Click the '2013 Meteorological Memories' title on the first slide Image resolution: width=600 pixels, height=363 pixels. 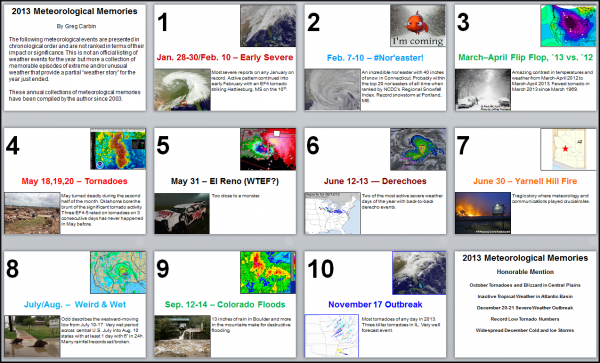[75, 11]
